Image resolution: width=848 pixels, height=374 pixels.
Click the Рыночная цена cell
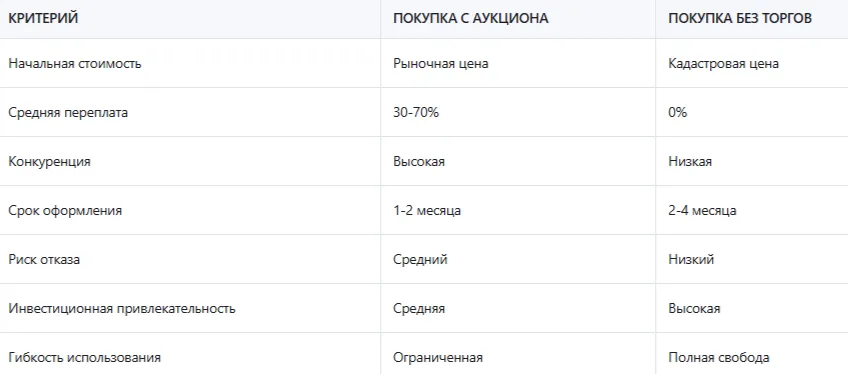pos(441,64)
